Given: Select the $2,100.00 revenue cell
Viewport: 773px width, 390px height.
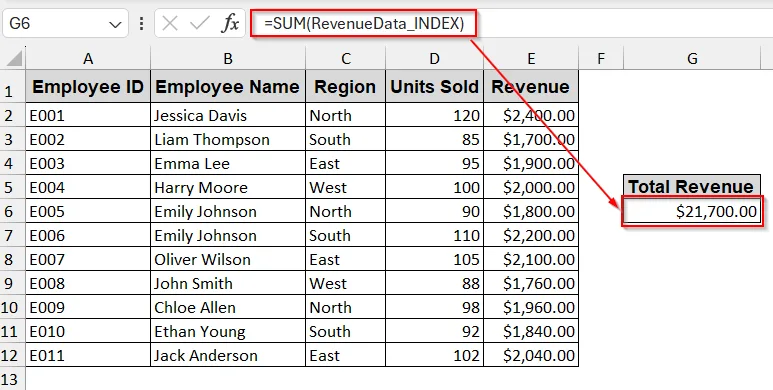Looking at the screenshot, I should pos(531,259).
